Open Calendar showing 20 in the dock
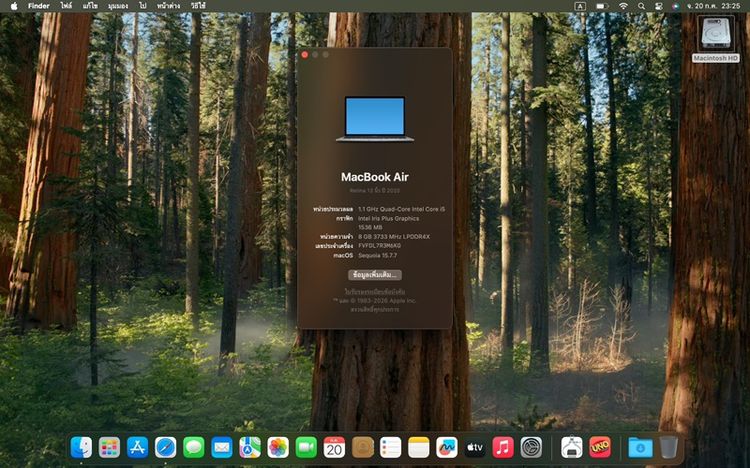The height and width of the screenshot is (468, 750). (334, 447)
